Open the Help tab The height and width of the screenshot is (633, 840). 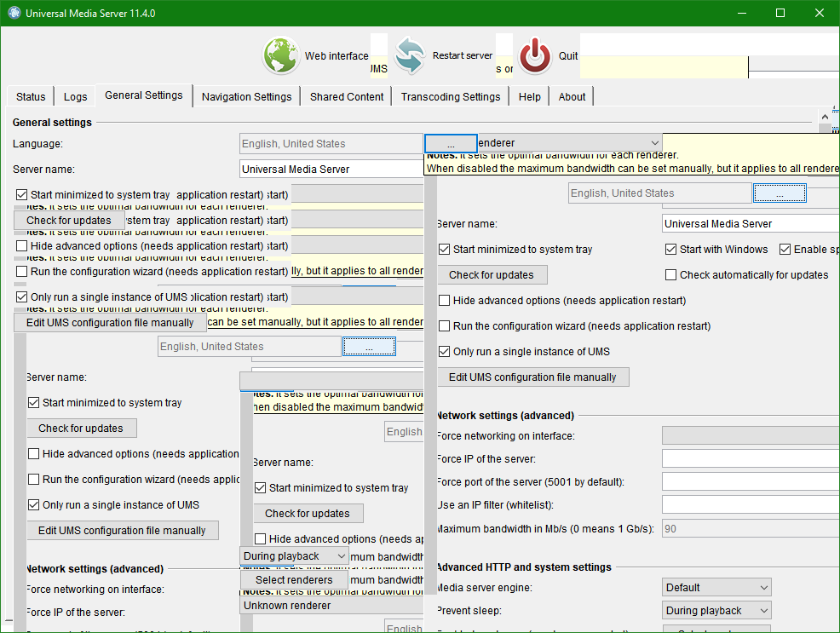(529, 97)
